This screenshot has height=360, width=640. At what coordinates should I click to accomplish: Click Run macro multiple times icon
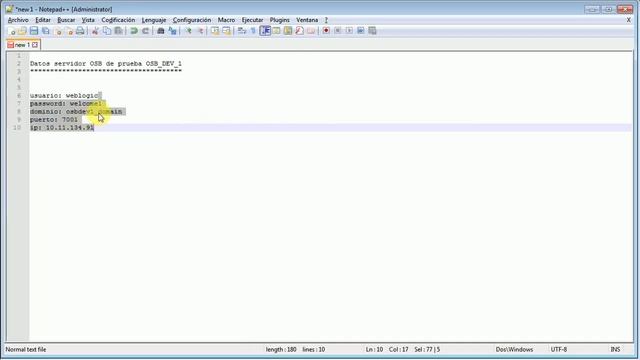pos(361,31)
